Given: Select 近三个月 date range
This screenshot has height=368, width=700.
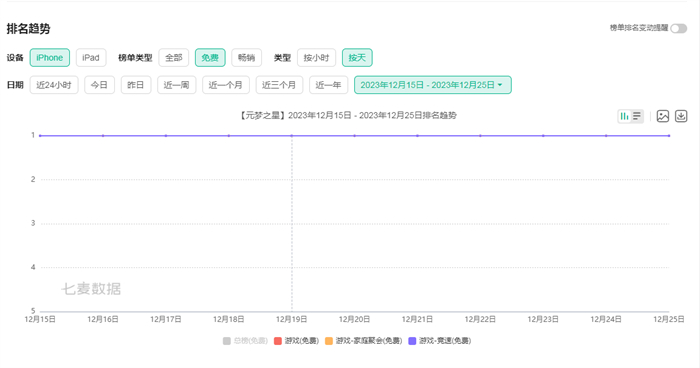Looking at the screenshot, I should (279, 85).
